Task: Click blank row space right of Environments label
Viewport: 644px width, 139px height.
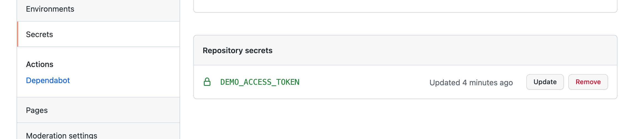Action: tap(127, 9)
